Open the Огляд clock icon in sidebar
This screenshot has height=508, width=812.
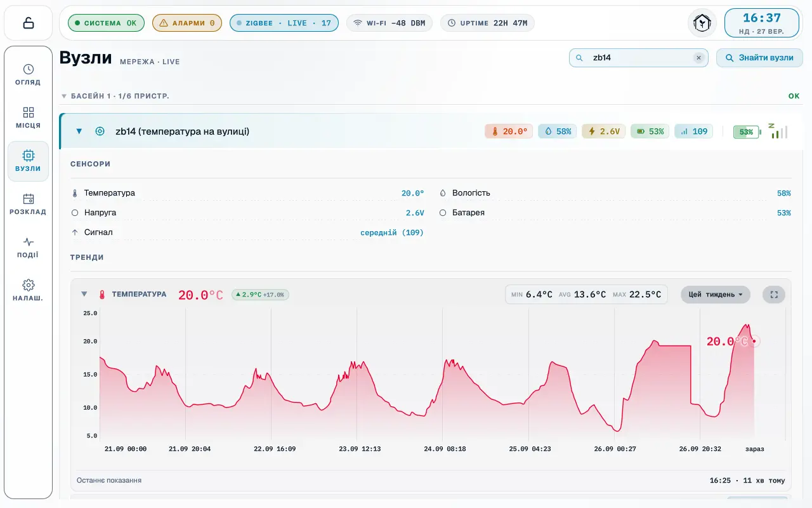(29, 69)
